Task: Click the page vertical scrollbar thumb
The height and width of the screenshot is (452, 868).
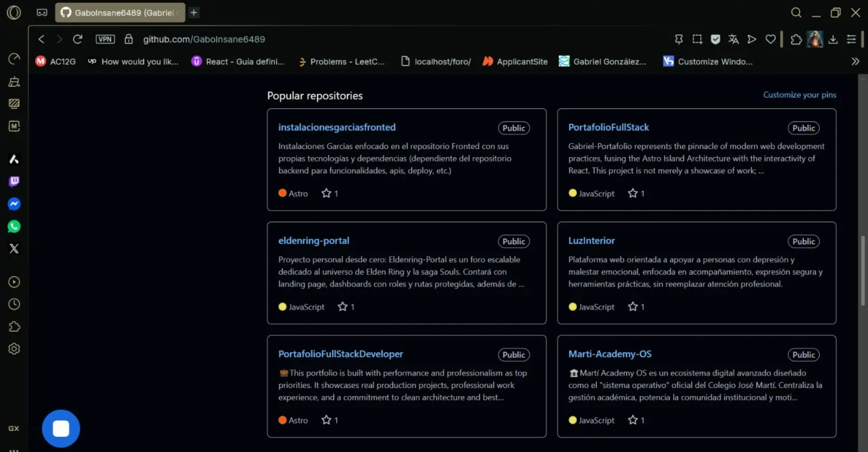Action: click(x=863, y=271)
